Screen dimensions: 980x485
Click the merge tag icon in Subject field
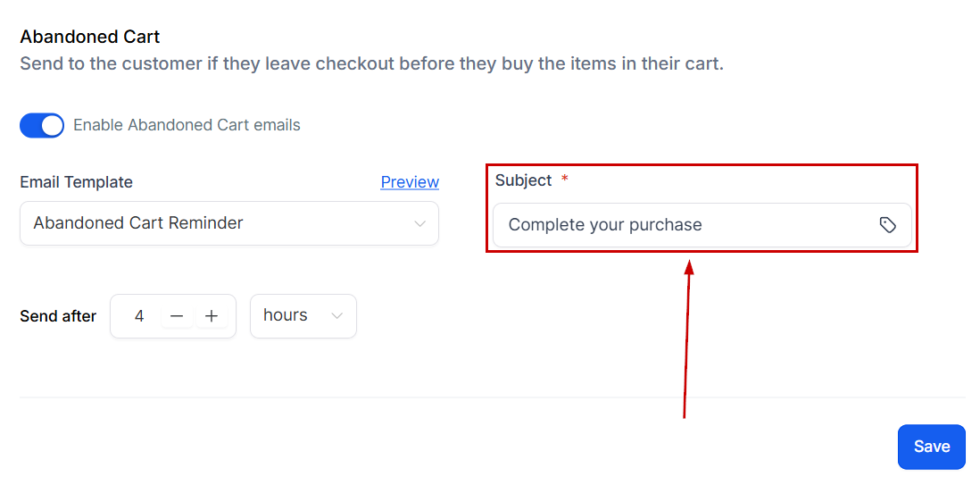click(887, 225)
